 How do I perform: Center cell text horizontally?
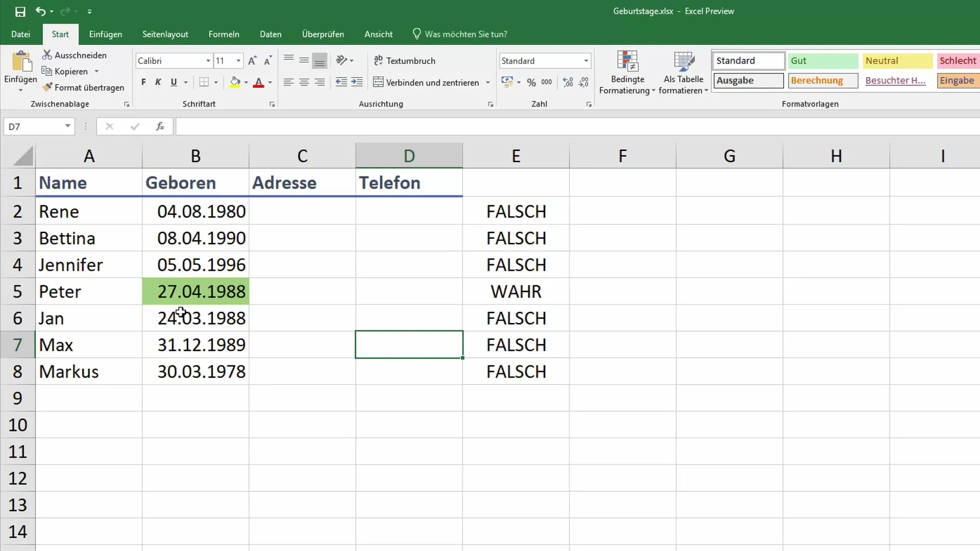(304, 82)
